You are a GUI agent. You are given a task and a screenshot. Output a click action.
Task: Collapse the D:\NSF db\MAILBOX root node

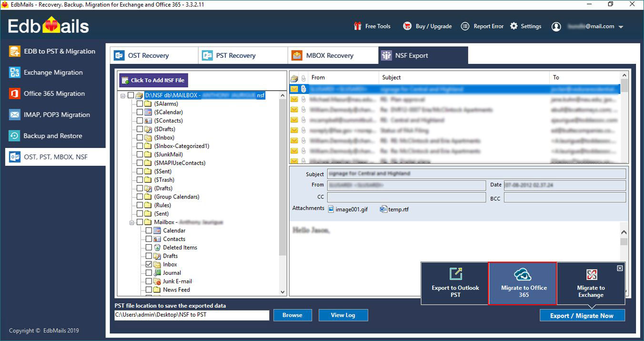pyautogui.click(x=123, y=95)
